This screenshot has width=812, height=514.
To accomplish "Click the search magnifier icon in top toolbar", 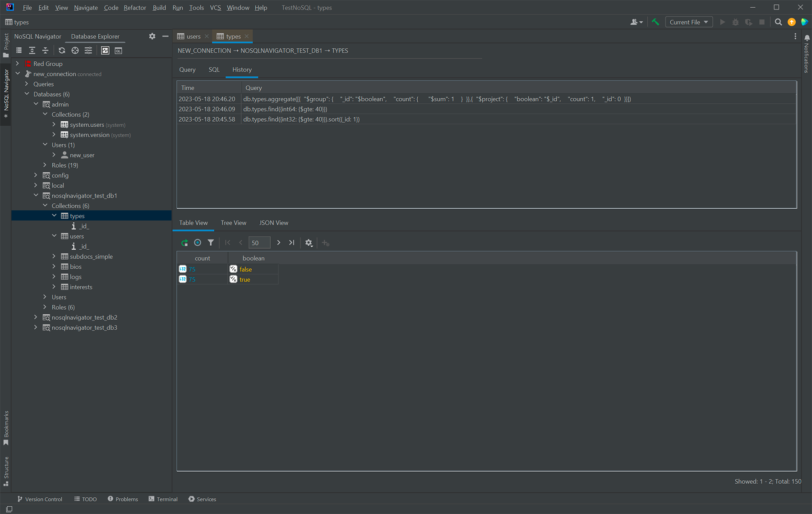I will [778, 22].
